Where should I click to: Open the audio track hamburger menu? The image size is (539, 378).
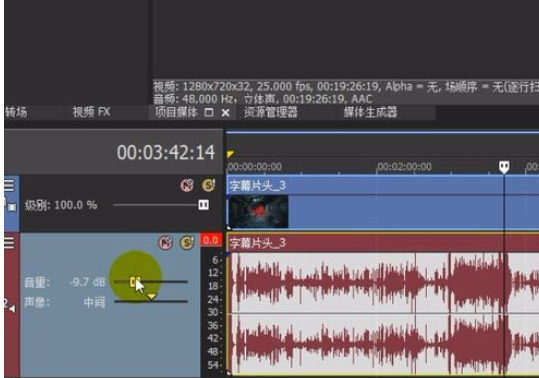(9, 243)
